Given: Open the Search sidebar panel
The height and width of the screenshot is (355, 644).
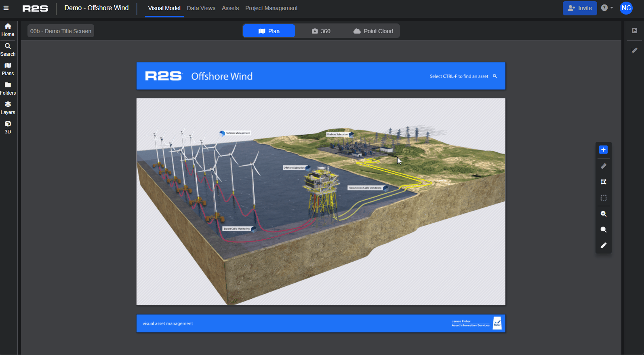Looking at the screenshot, I should (8, 49).
